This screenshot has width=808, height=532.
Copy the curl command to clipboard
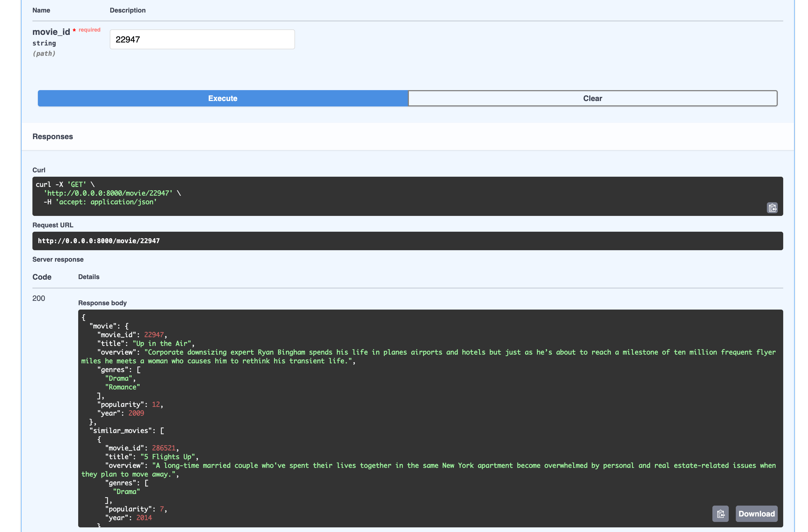[x=772, y=208]
